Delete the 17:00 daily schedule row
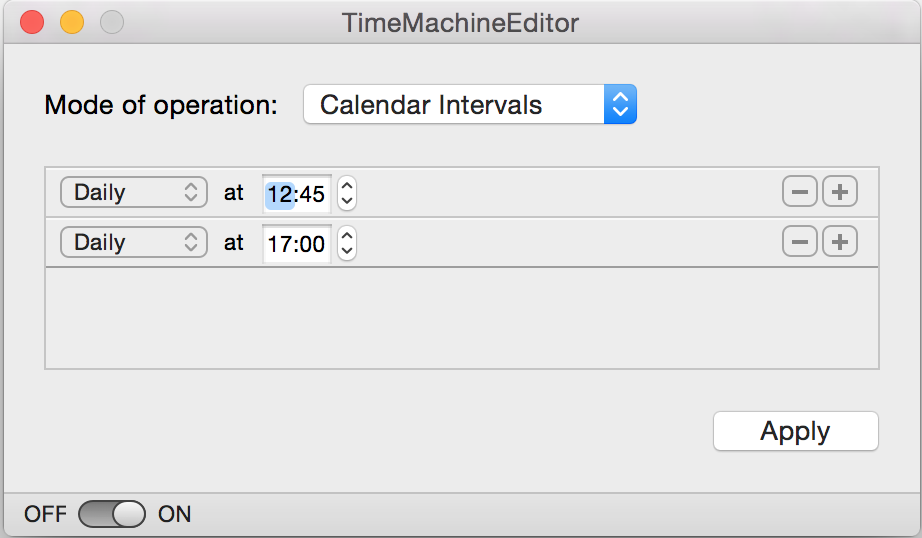This screenshot has width=922, height=538. tap(799, 242)
